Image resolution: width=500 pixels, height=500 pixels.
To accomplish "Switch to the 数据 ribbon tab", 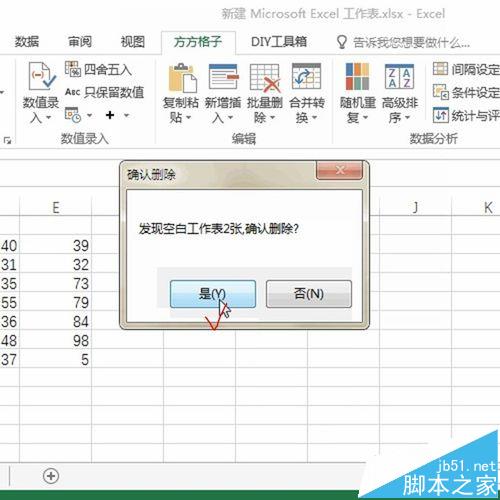I will [27, 42].
